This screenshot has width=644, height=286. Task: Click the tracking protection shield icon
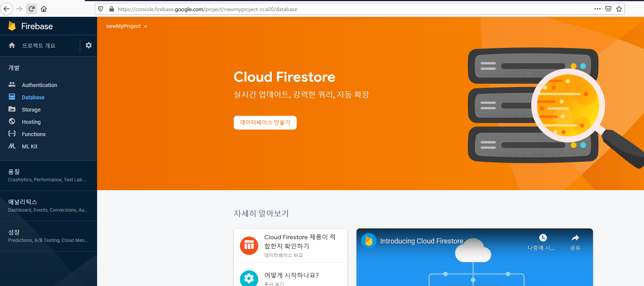(x=101, y=9)
